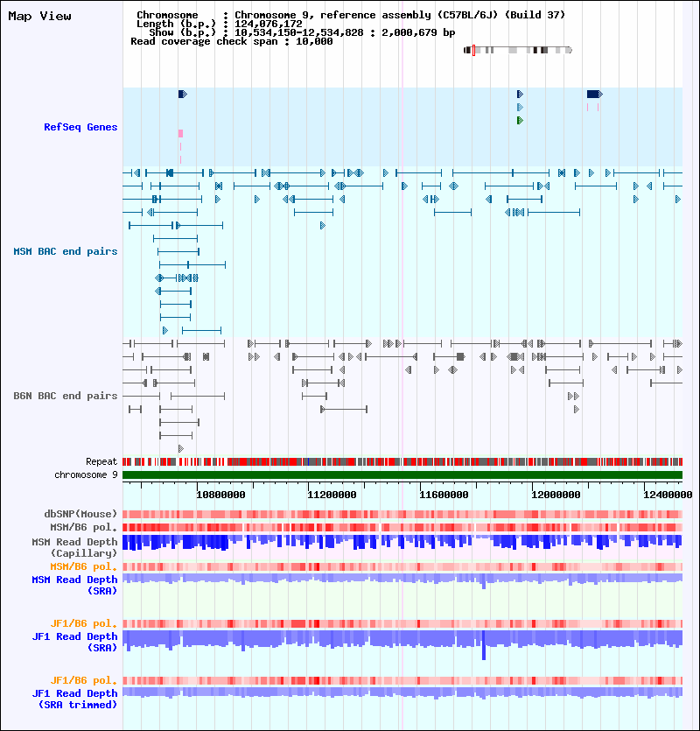Click the Read coverage check span text
700x731 pixels.
[x=232, y=41]
